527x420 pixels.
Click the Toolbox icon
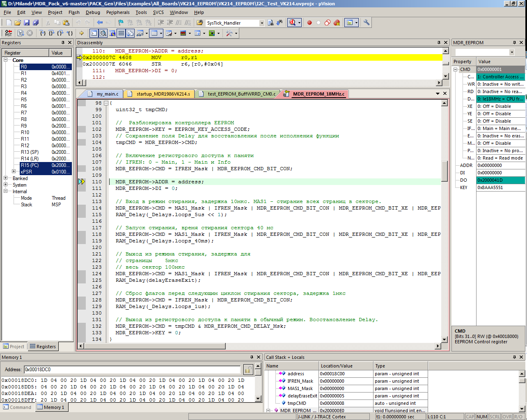(229, 33)
